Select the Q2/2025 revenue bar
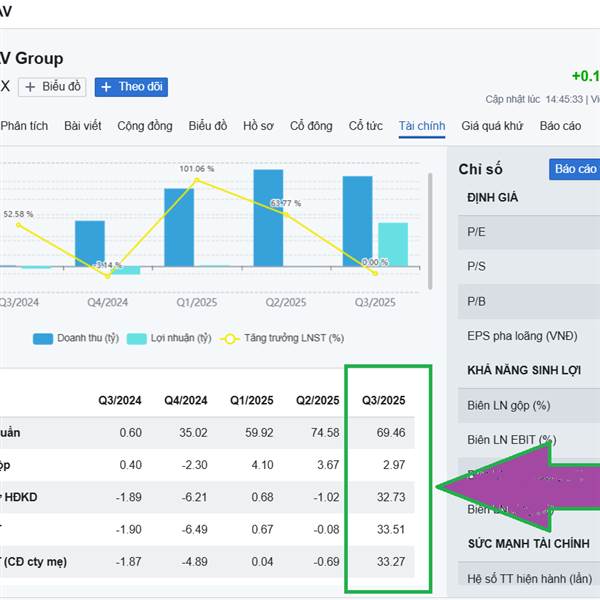The image size is (600, 600). click(x=268, y=218)
